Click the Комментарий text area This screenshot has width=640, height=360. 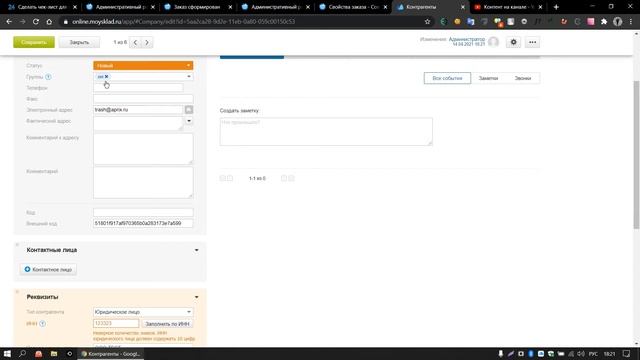click(143, 182)
